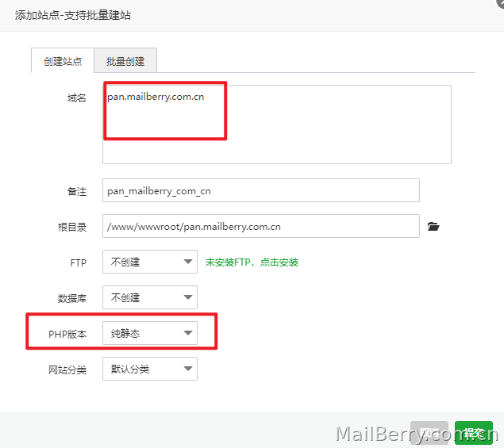
Task: Submit the form with green 提交 button
Action: pyautogui.click(x=474, y=433)
